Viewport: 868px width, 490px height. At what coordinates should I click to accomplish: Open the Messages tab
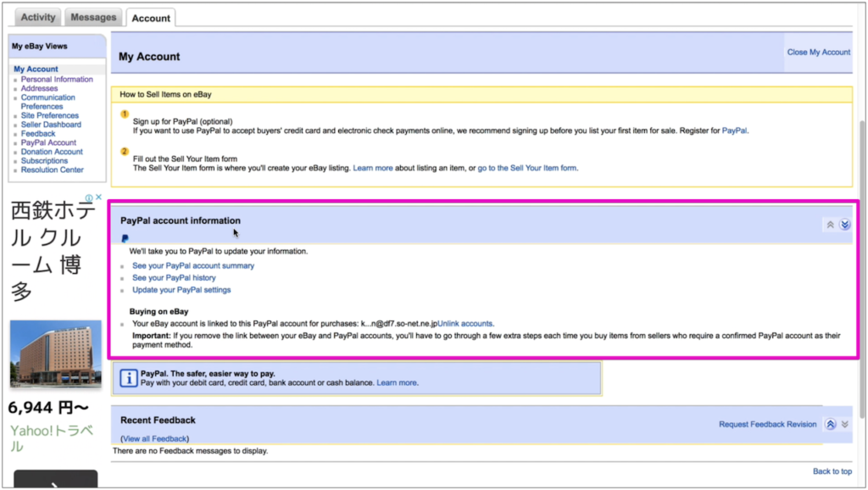click(x=93, y=17)
